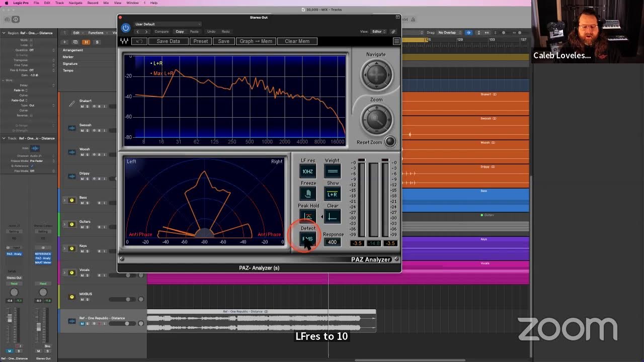Open the tracks Edit menu
Image resolution: width=644 pixels, height=362 pixels.
coord(77,33)
